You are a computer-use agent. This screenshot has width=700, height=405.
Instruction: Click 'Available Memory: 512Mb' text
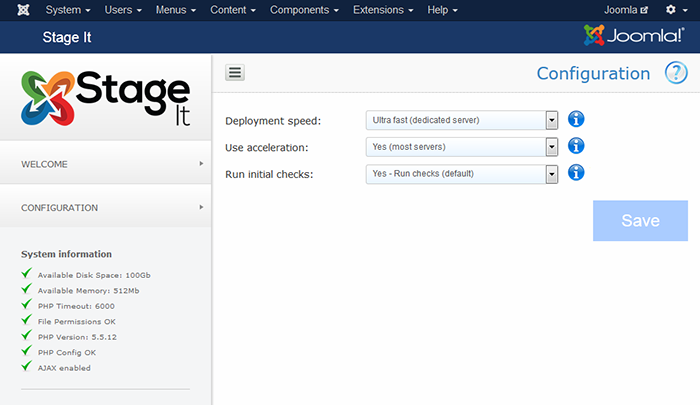[88, 291]
